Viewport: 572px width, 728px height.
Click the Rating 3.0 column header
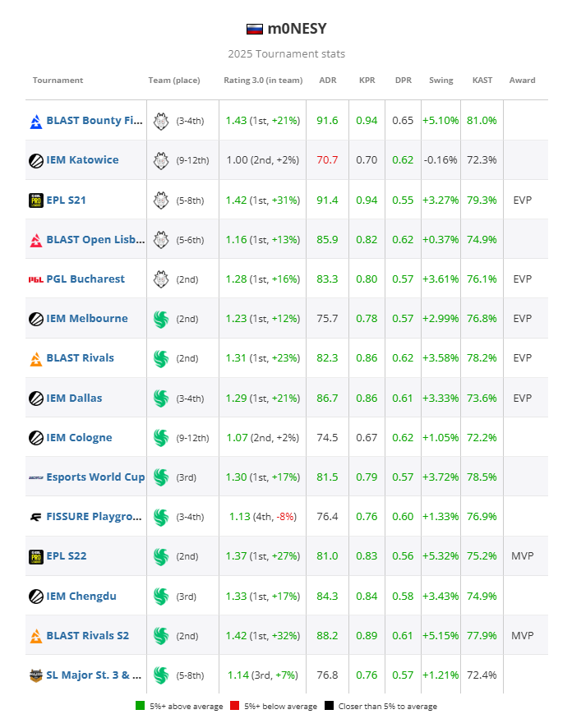[263, 81]
